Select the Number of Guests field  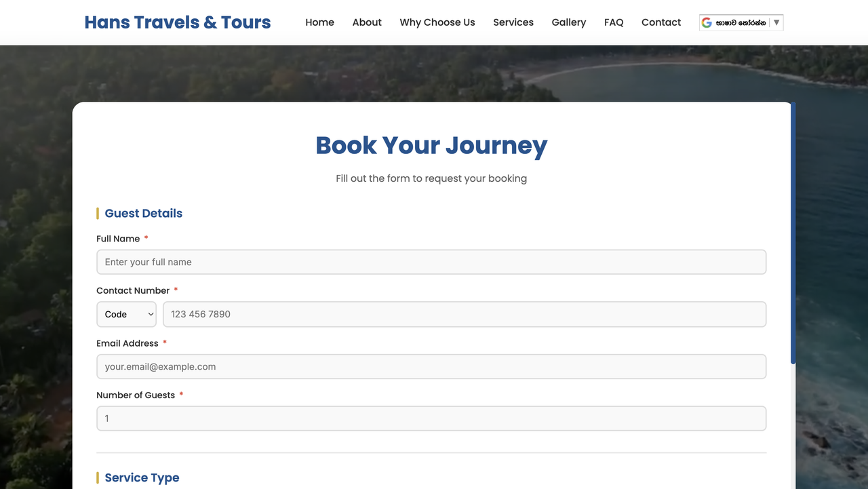pos(431,418)
